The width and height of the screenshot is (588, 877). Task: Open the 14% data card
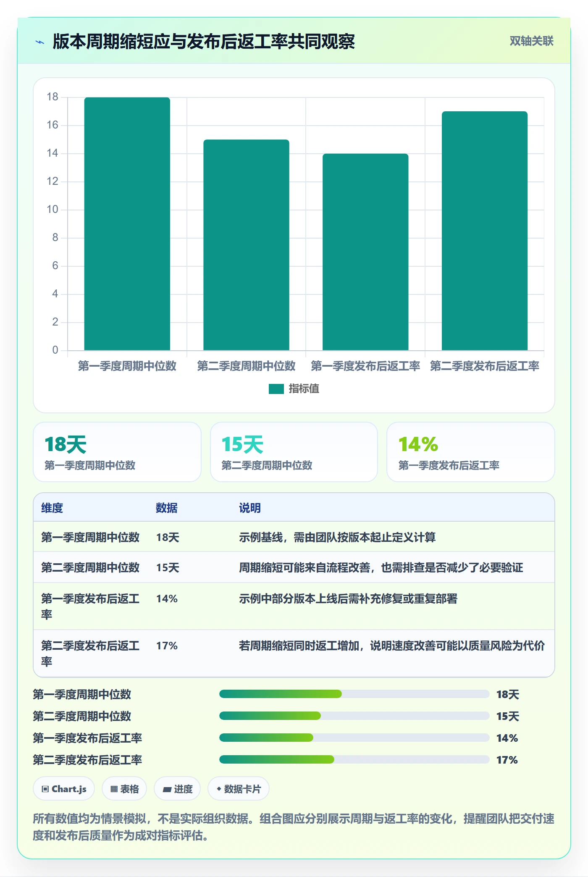tap(471, 452)
